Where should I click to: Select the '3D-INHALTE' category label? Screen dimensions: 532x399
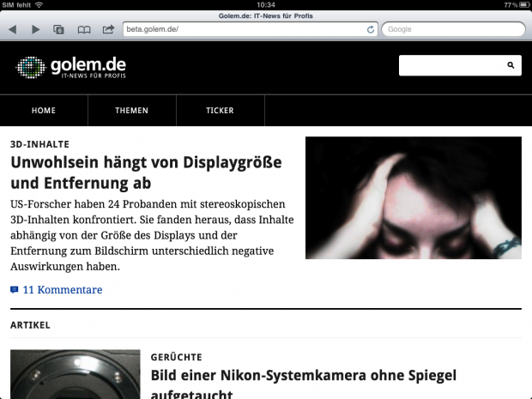pyautogui.click(x=39, y=144)
